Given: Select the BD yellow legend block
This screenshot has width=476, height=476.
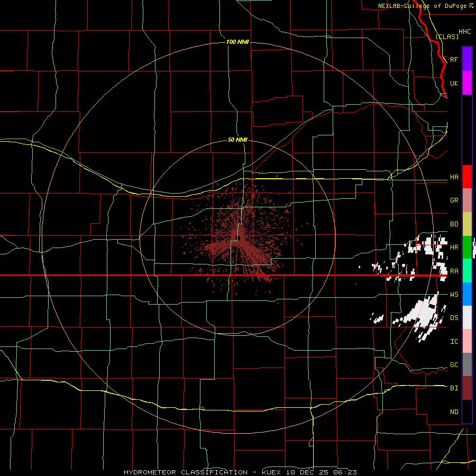Looking at the screenshot, I should [467, 224].
